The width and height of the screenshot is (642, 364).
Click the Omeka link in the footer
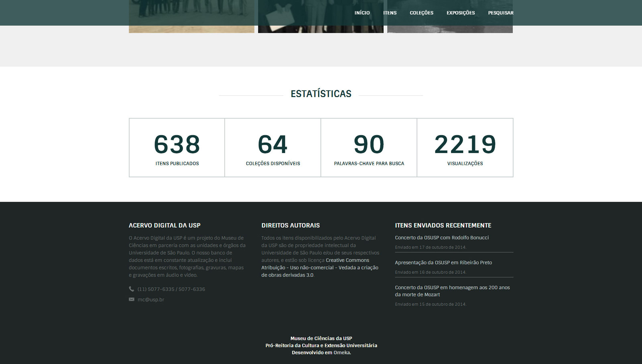point(341,353)
